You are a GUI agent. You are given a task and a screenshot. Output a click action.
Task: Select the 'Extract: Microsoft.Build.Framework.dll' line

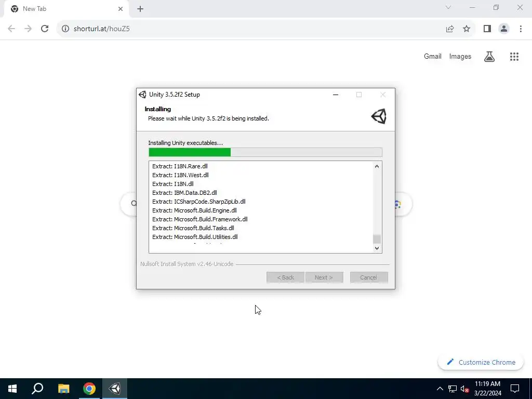click(200, 219)
